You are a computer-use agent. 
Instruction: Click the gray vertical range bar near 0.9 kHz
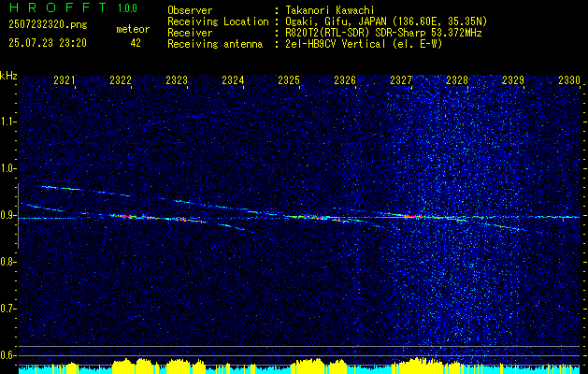[18, 215]
